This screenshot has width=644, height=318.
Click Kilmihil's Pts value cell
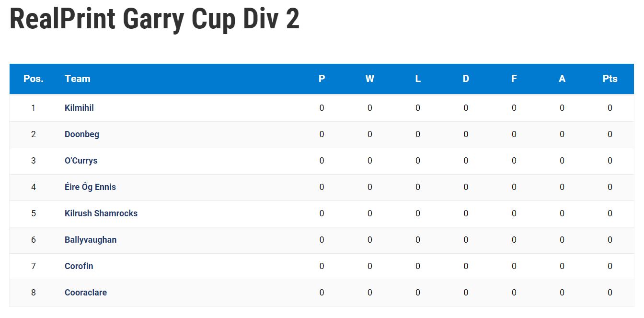pyautogui.click(x=610, y=108)
